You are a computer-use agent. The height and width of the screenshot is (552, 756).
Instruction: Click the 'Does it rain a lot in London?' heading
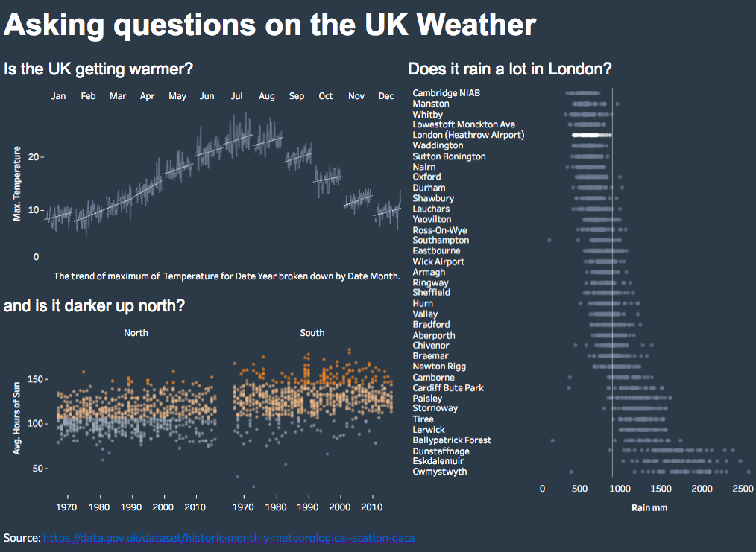coord(510,69)
